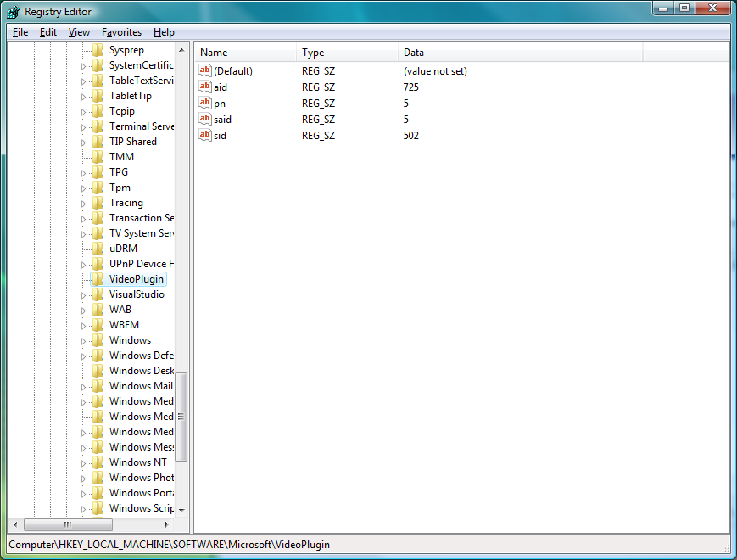This screenshot has height=560, width=737.
Task: Select the string icon of the aid value
Action: tap(205, 87)
